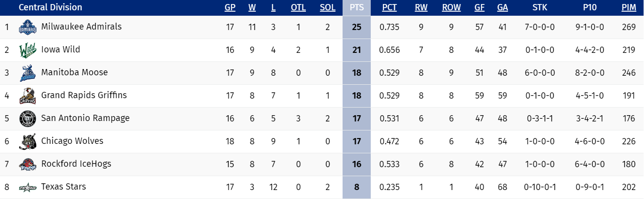
Task: Sort standings by PIM column
Action: point(628,8)
